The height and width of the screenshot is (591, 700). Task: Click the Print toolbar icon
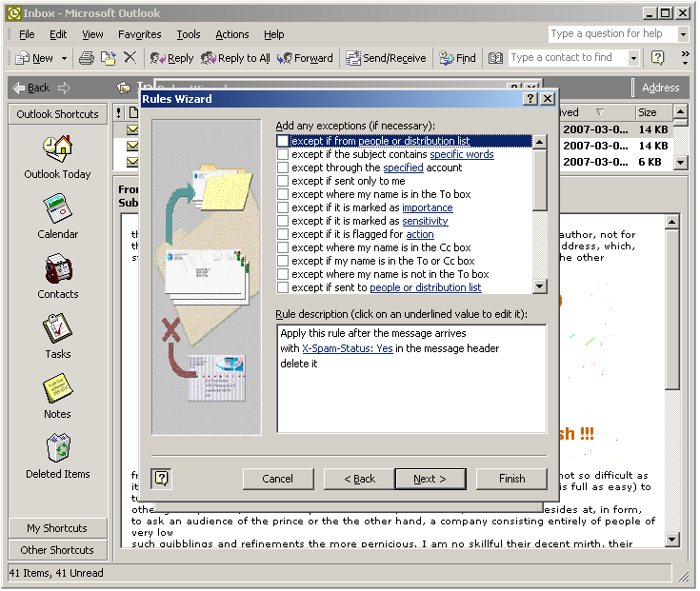click(x=87, y=58)
